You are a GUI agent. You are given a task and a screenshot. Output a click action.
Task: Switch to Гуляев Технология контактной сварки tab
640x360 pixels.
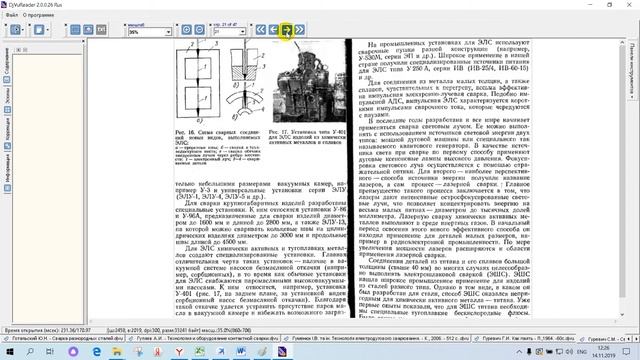click(x=203, y=339)
